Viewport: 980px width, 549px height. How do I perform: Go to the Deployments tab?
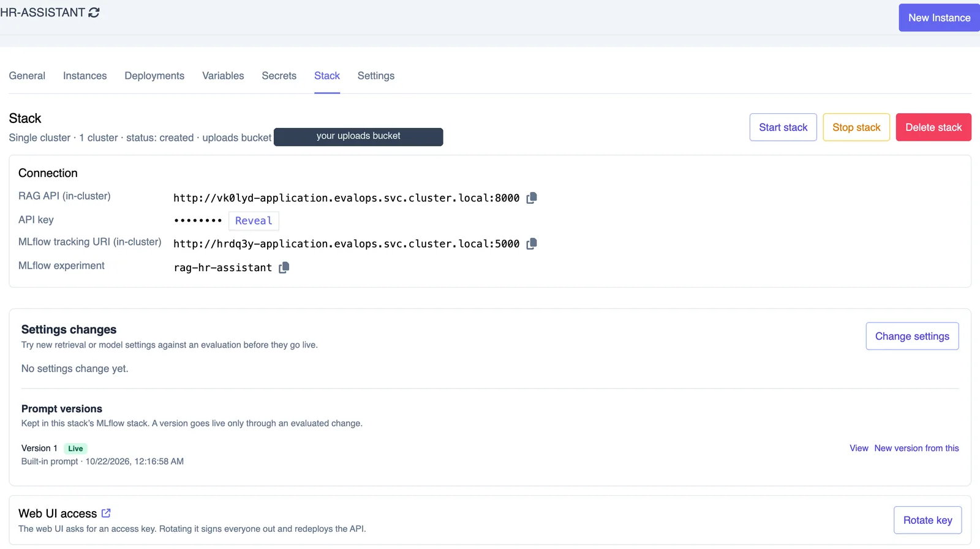click(x=154, y=76)
